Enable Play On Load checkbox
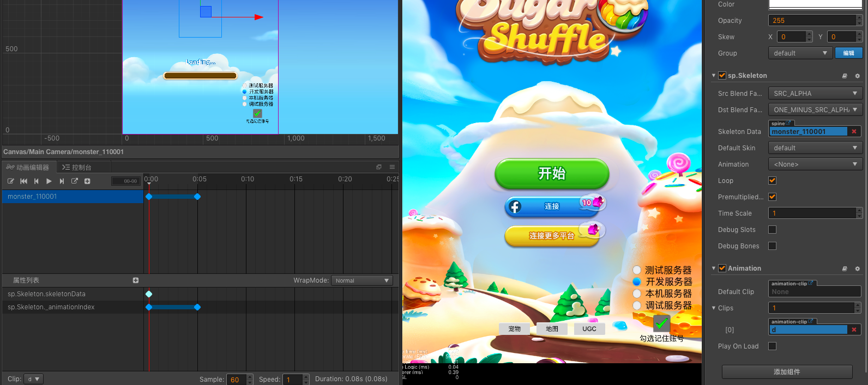Image resolution: width=868 pixels, height=385 pixels. point(772,346)
